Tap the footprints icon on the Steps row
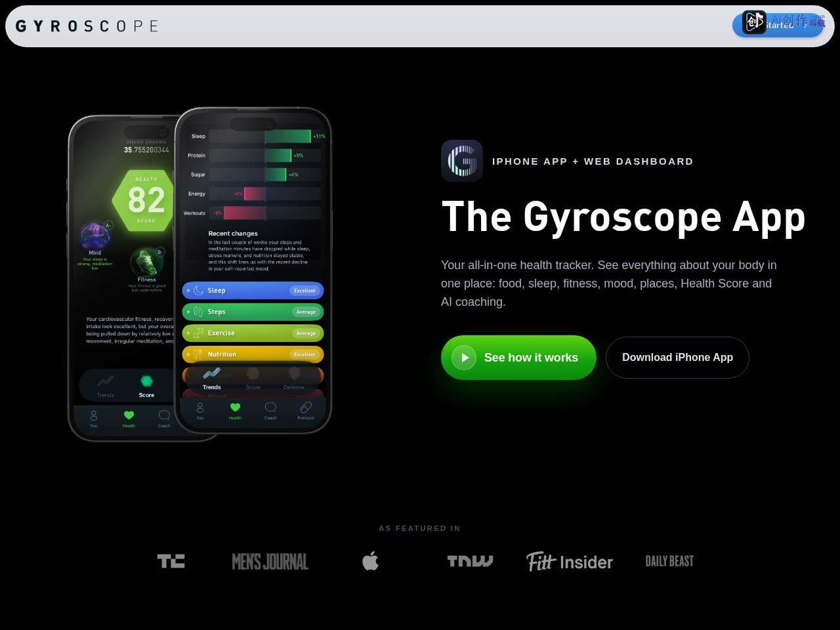 click(198, 312)
